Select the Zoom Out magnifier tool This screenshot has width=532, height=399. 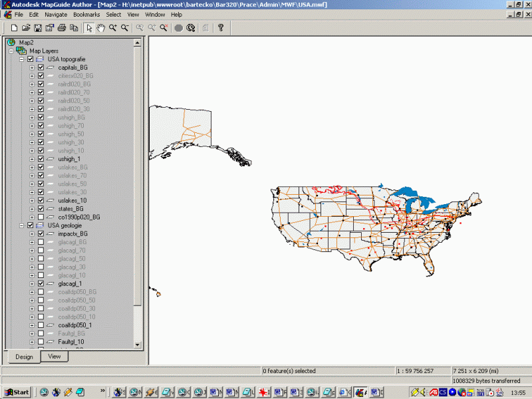click(x=124, y=28)
